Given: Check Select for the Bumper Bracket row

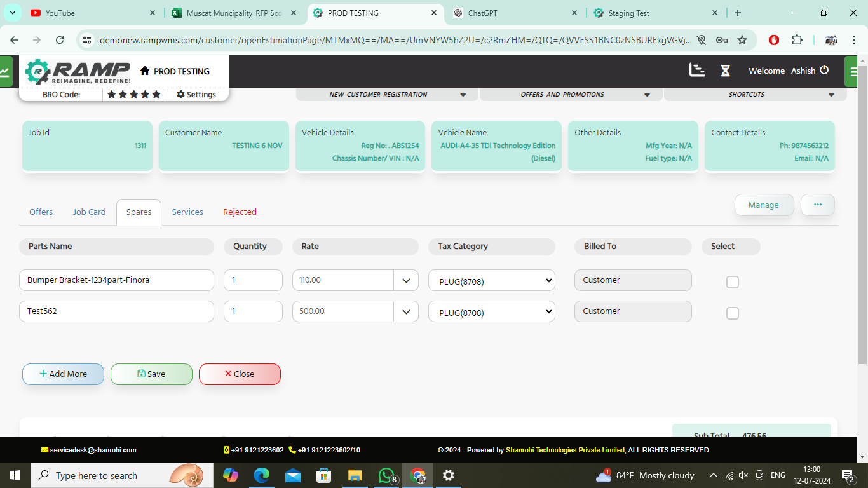Looking at the screenshot, I should point(732,281).
